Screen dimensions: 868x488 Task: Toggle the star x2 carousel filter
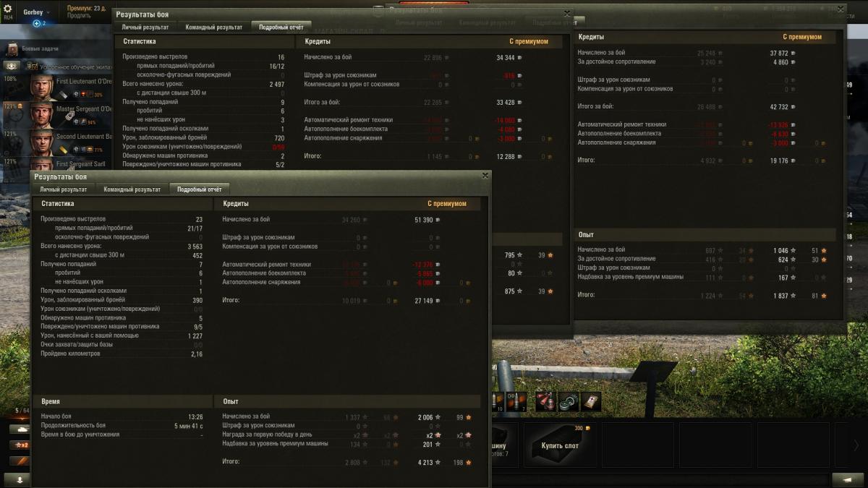coord(20,444)
